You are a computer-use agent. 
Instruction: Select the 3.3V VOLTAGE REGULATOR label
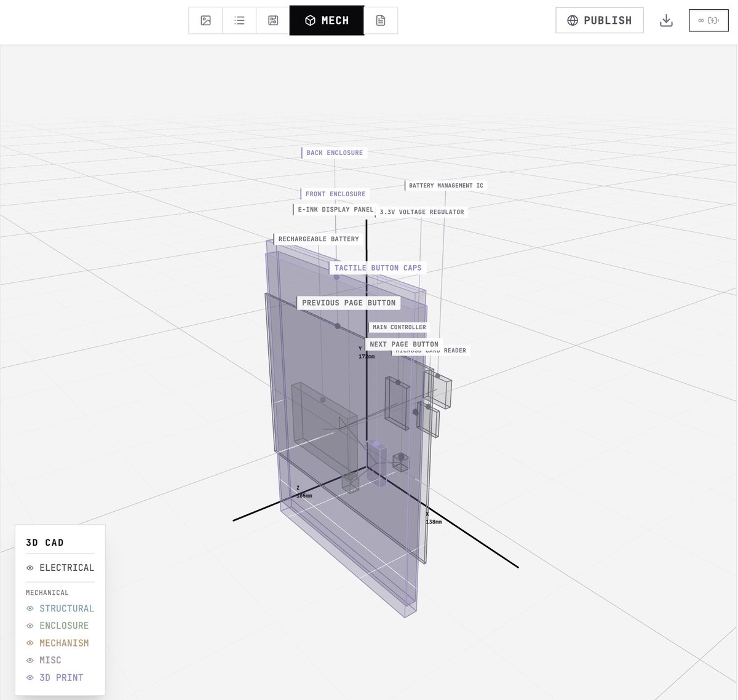(x=422, y=212)
